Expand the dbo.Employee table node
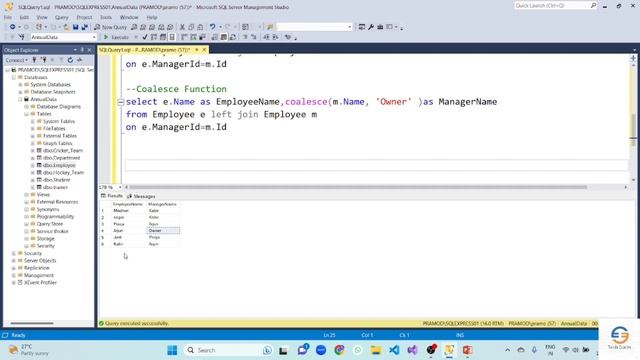This screenshot has width=640, height=360. [33, 165]
